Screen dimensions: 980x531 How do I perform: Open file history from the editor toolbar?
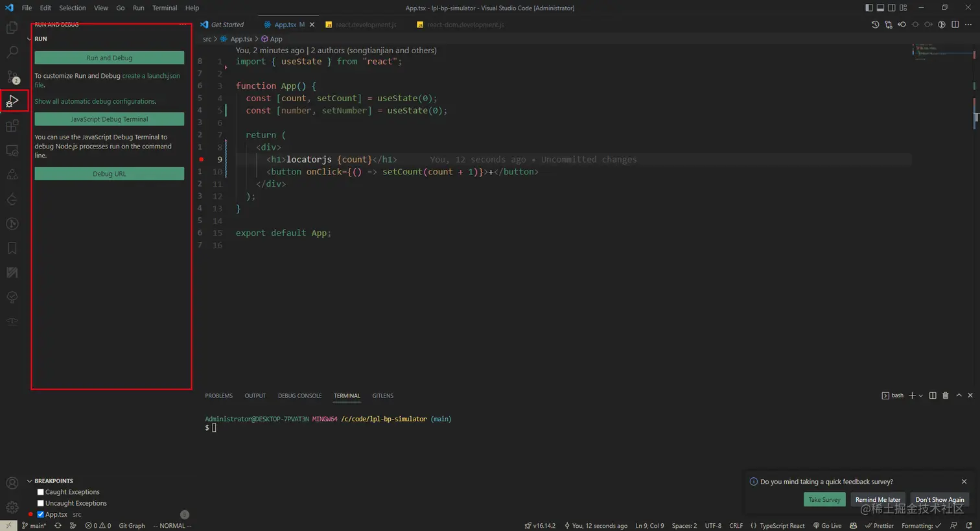coord(875,25)
